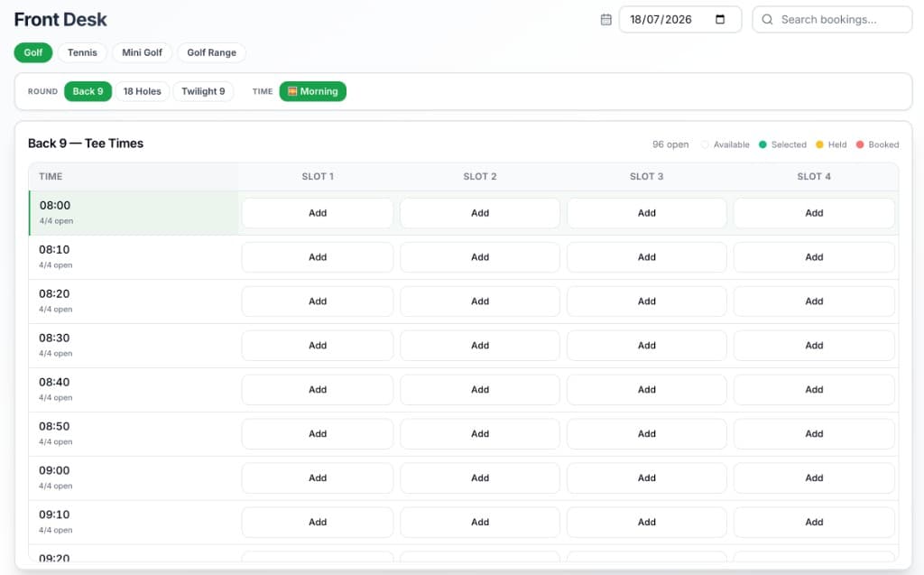The height and width of the screenshot is (575, 924).
Task: Add booking at 08:30 Slot 1
Action: [318, 346]
